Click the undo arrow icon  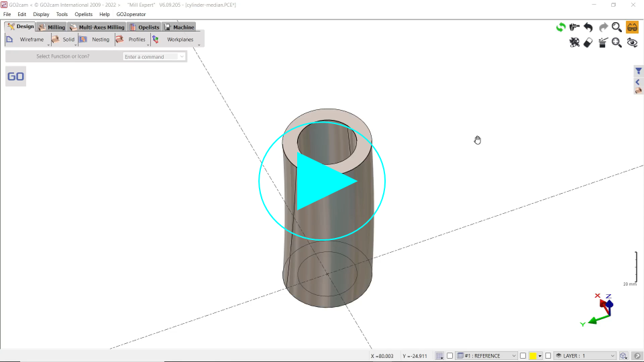pyautogui.click(x=588, y=27)
